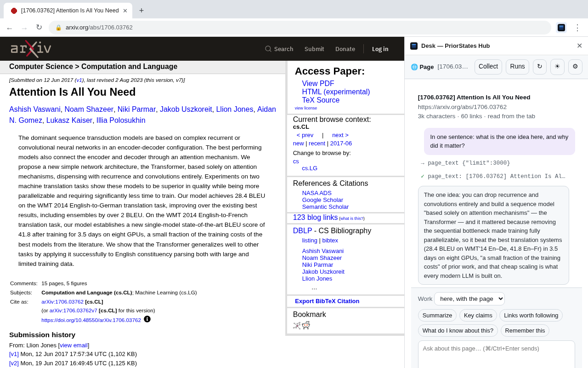588x368 pixels.
Task: Go back with browser back arrow
Action: pyautogui.click(x=10, y=28)
